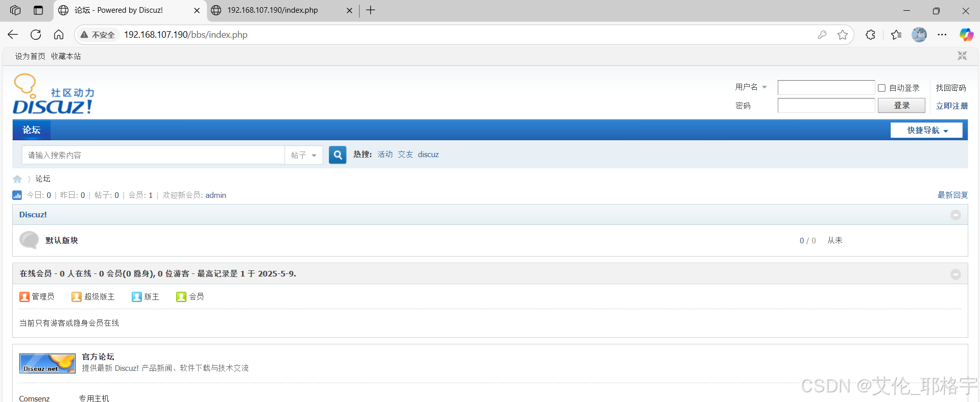This screenshot has width=980, height=402.
Task: Enable the 自动登录 checkbox
Action: [x=881, y=88]
